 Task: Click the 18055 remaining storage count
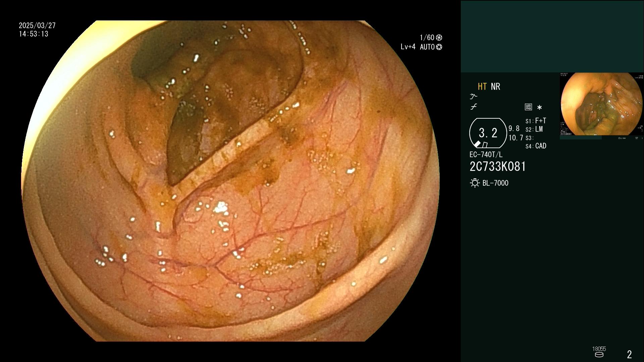[x=599, y=349]
